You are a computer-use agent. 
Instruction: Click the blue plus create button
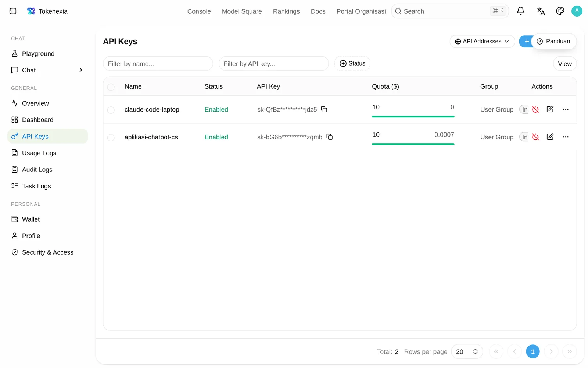526,41
